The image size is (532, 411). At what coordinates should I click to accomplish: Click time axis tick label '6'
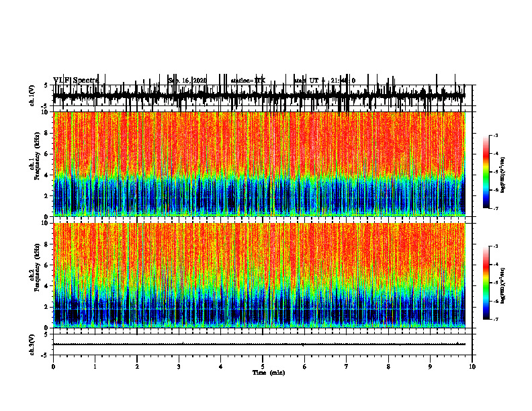(305, 367)
